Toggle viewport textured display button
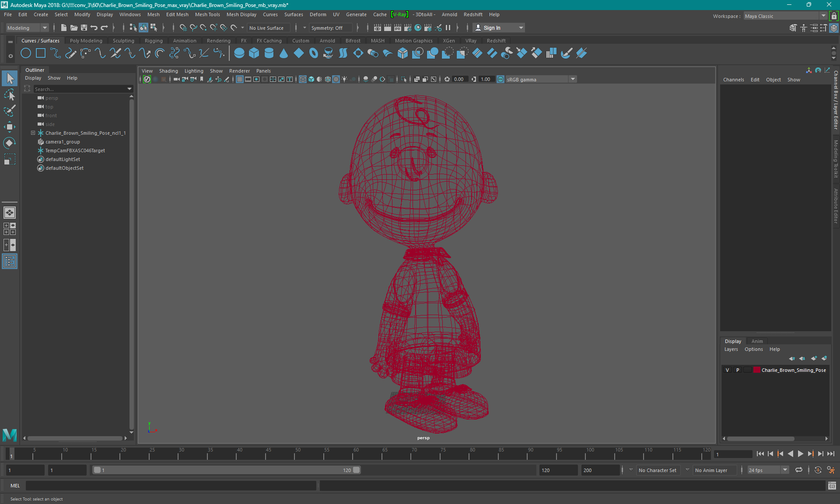 pyautogui.click(x=336, y=79)
